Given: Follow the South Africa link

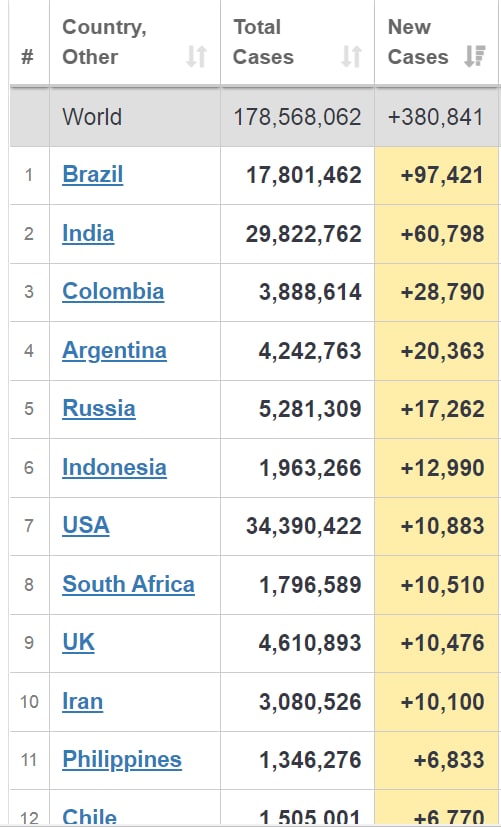Looking at the screenshot, I should tap(128, 584).
